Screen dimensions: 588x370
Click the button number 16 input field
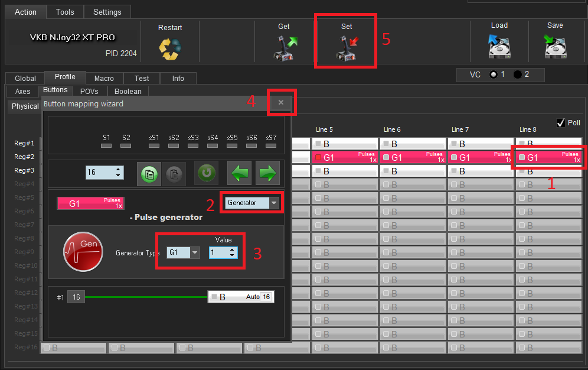pyautogui.click(x=98, y=173)
